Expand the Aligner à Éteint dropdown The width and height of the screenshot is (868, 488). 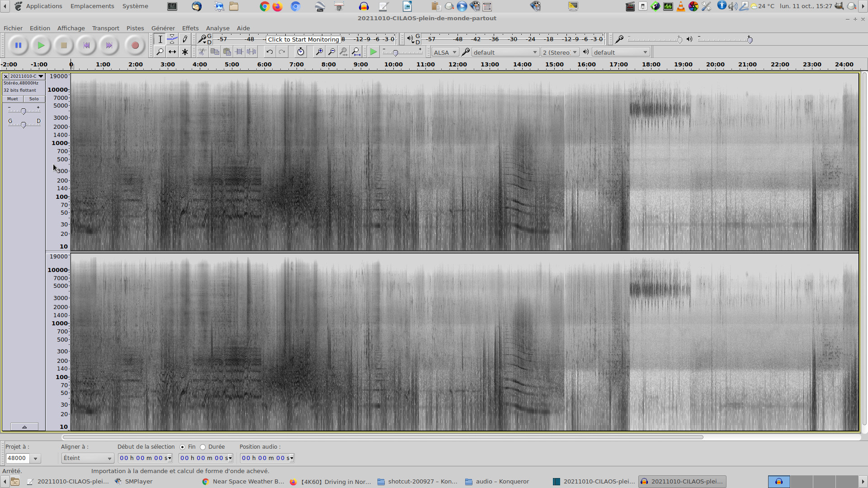tap(87, 458)
